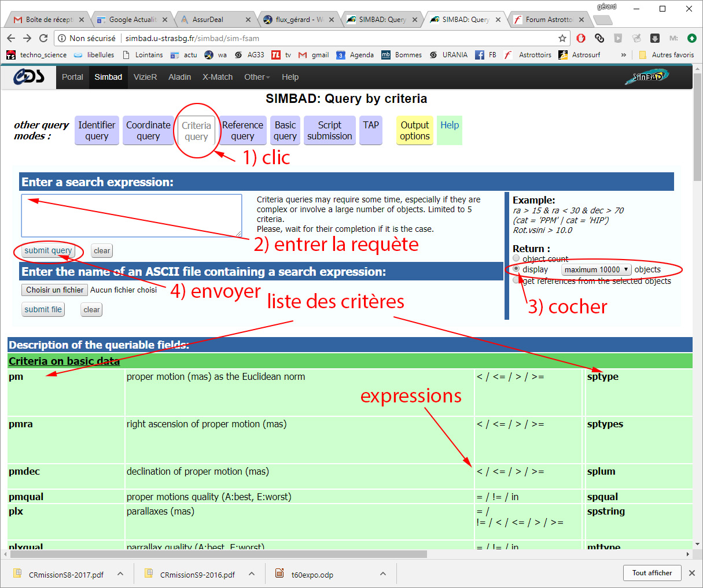Expand options for CRmissionS9-2016.pdf download

point(252,574)
